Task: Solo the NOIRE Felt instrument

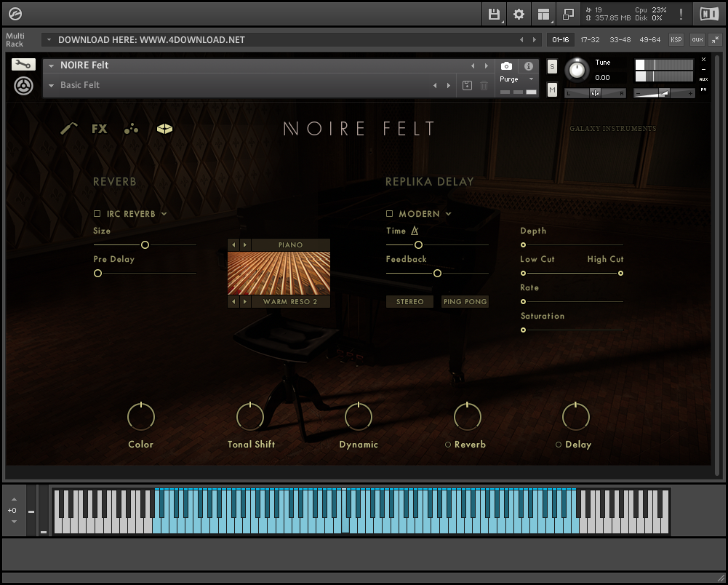Action: 552,66
